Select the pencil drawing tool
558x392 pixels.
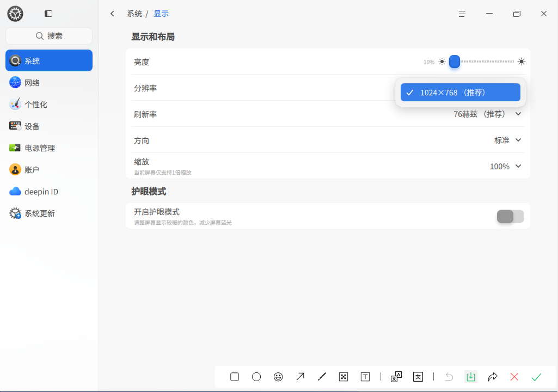coord(322,377)
